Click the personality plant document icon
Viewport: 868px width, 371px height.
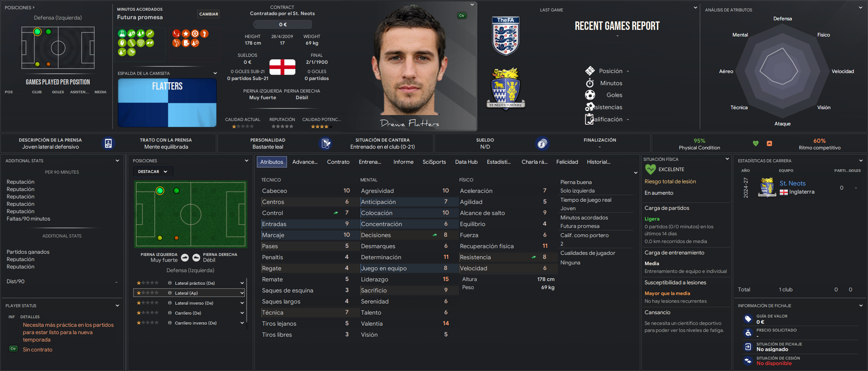[x=325, y=143]
